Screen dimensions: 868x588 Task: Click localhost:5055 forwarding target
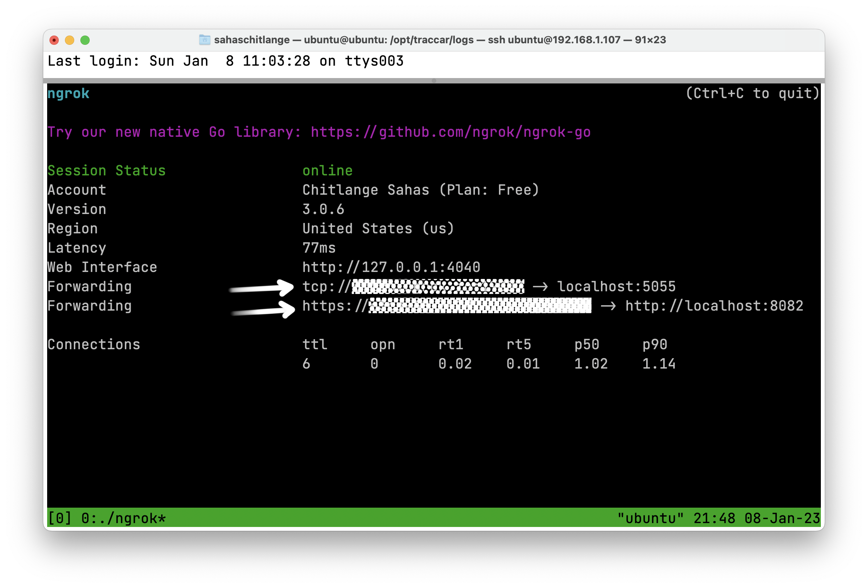pyautogui.click(x=616, y=287)
